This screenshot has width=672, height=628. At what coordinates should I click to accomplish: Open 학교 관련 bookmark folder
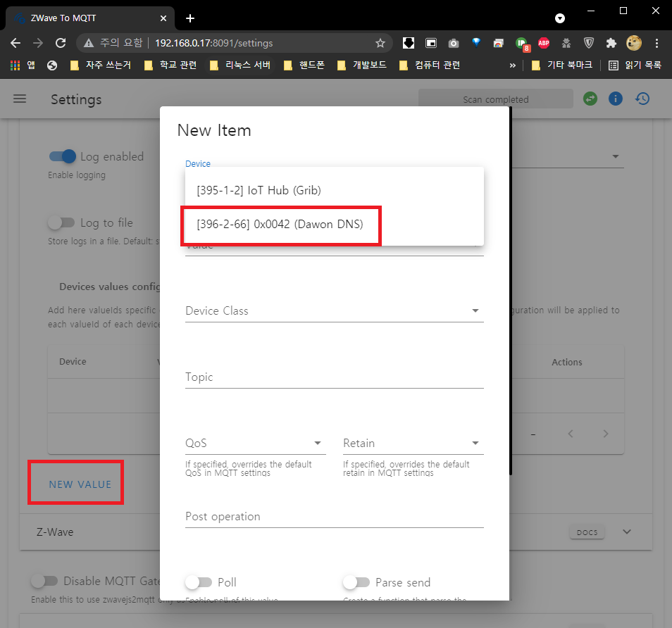[170, 65]
